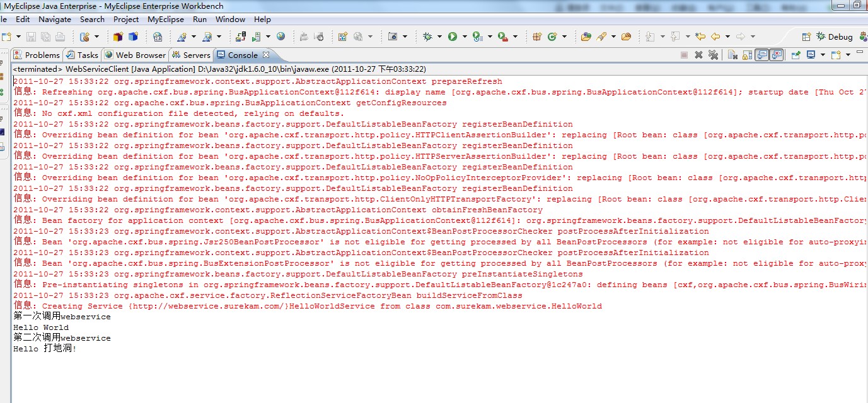
Task: Close the Console tab
Action: click(266, 55)
